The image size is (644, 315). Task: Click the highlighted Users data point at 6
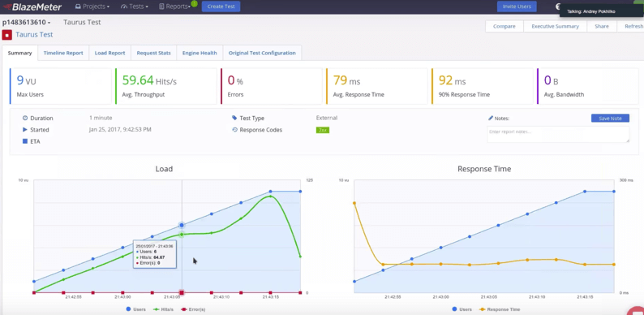182,225
